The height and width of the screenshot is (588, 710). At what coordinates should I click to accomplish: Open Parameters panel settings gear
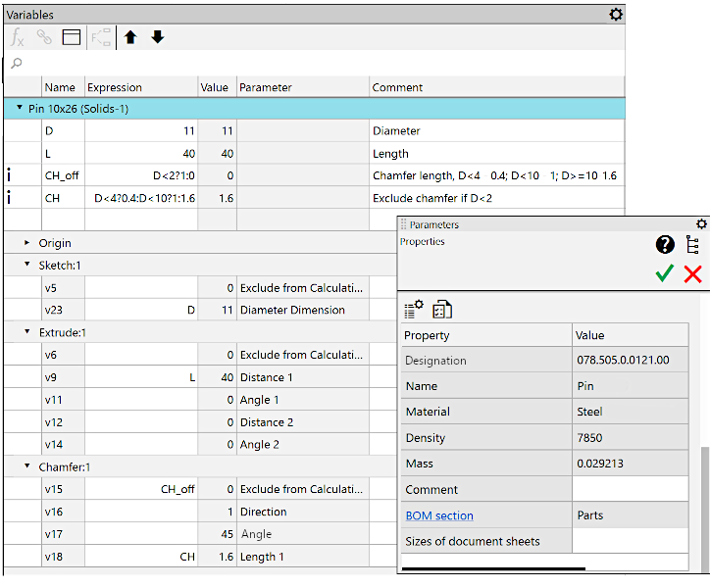click(701, 224)
